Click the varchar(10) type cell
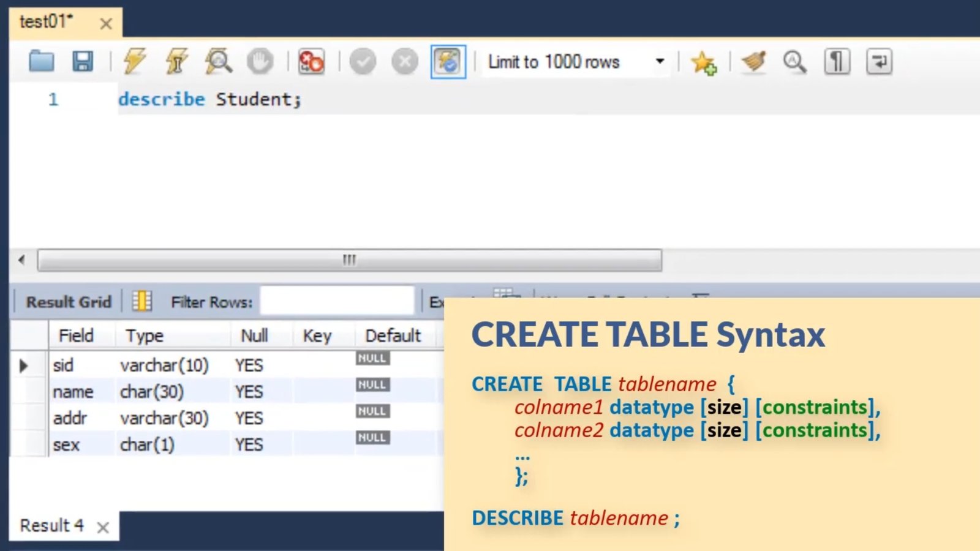The height and width of the screenshot is (551, 980). pos(173,365)
